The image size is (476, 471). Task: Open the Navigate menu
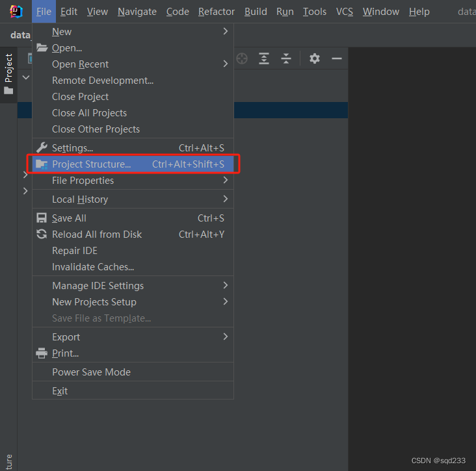click(137, 12)
